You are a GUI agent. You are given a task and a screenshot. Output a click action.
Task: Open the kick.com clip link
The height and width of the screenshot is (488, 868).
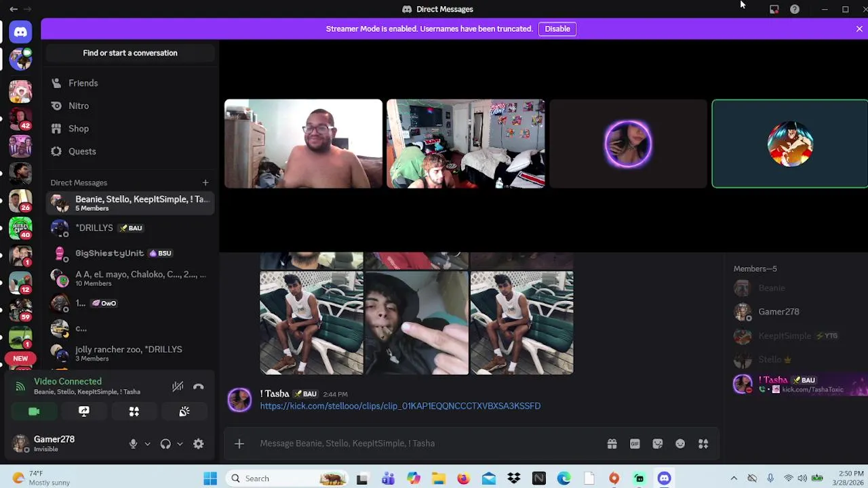pyautogui.click(x=400, y=406)
